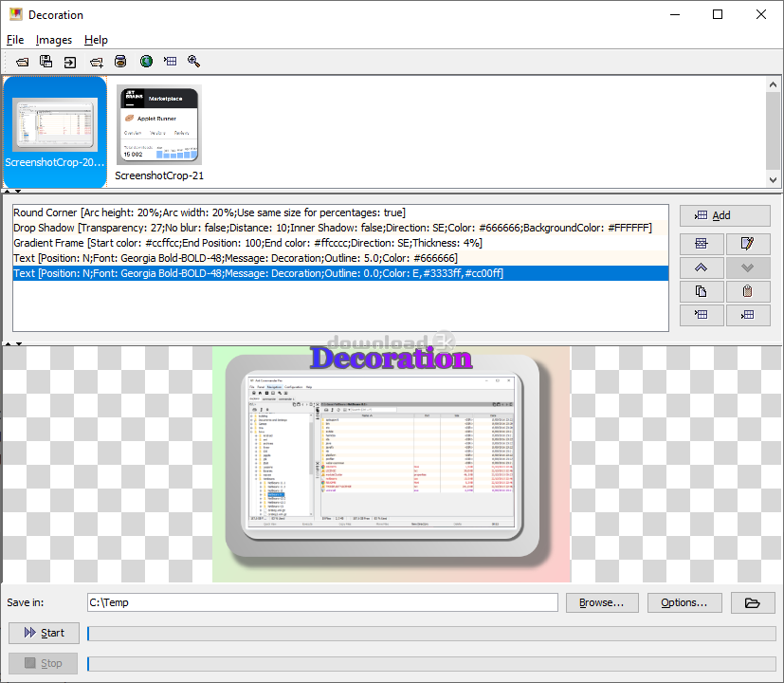Open the Help menu
The width and height of the screenshot is (784, 683).
[96, 40]
